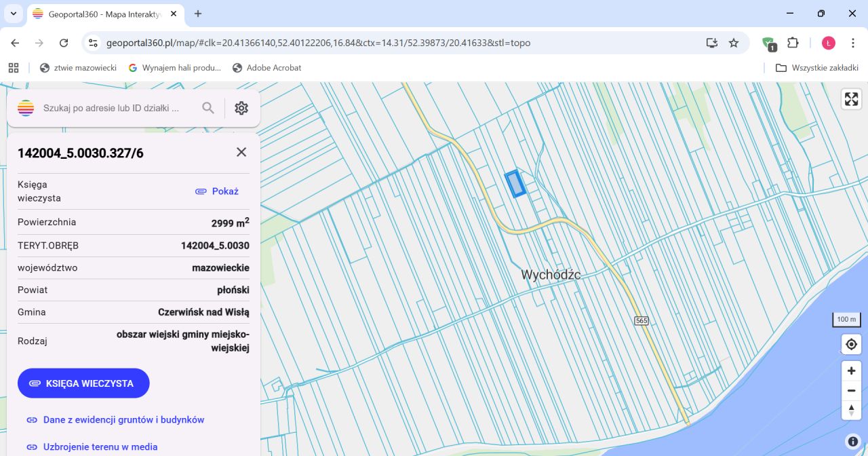This screenshot has width=868, height=456.
Task: Select the highlighted blue parcel on map
Action: click(515, 183)
